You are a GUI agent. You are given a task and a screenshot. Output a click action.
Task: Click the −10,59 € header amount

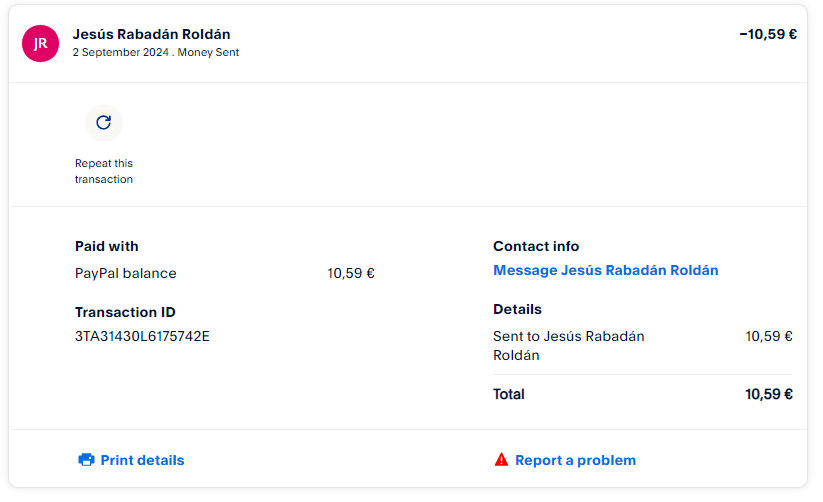[767, 34]
